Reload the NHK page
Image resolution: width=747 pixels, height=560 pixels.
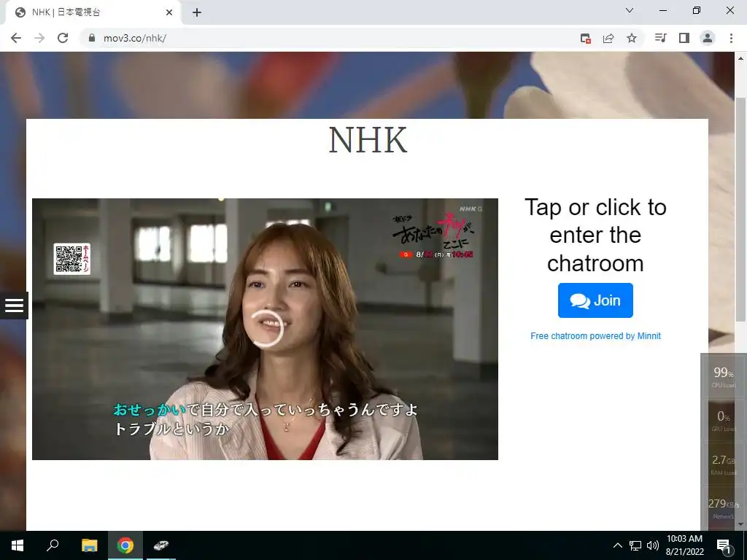coord(63,38)
